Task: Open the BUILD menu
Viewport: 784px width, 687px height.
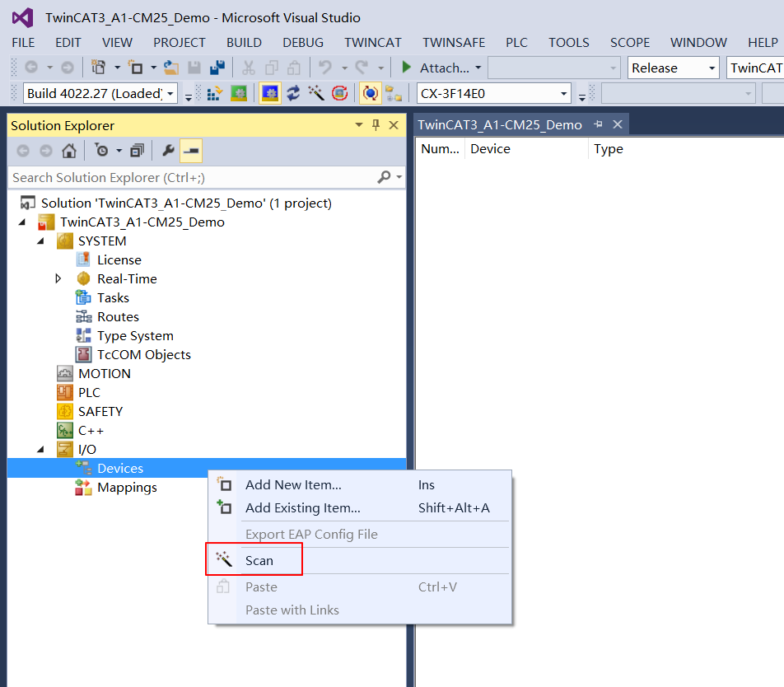Action: point(244,43)
